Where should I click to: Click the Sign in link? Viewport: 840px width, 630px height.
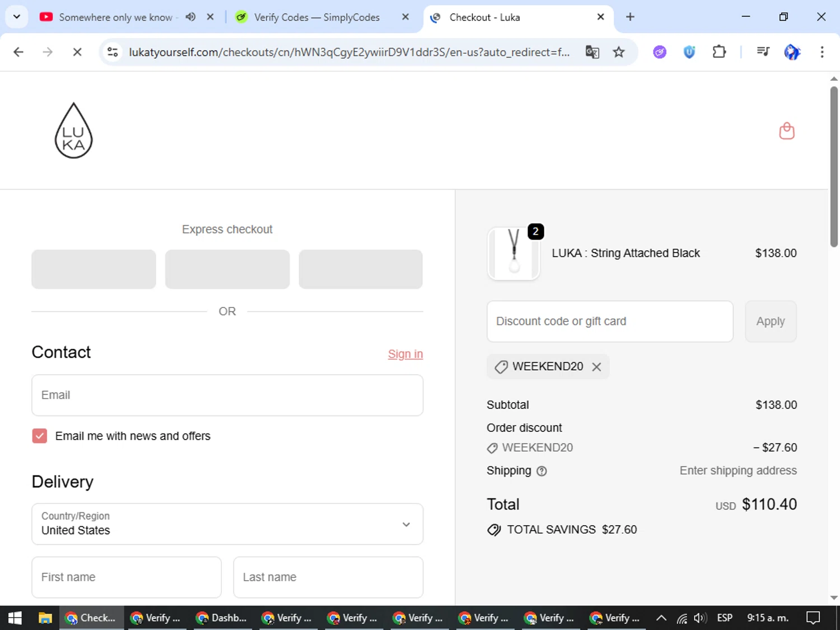click(405, 354)
